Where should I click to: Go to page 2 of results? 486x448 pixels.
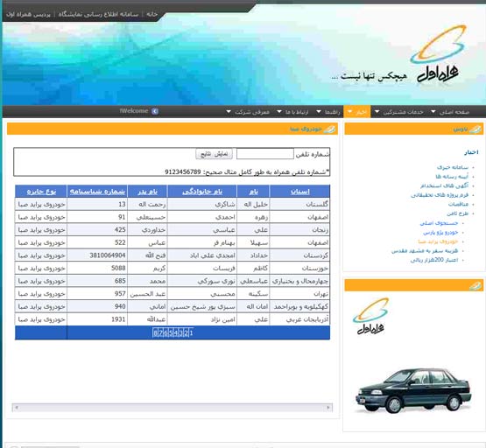[186, 333]
